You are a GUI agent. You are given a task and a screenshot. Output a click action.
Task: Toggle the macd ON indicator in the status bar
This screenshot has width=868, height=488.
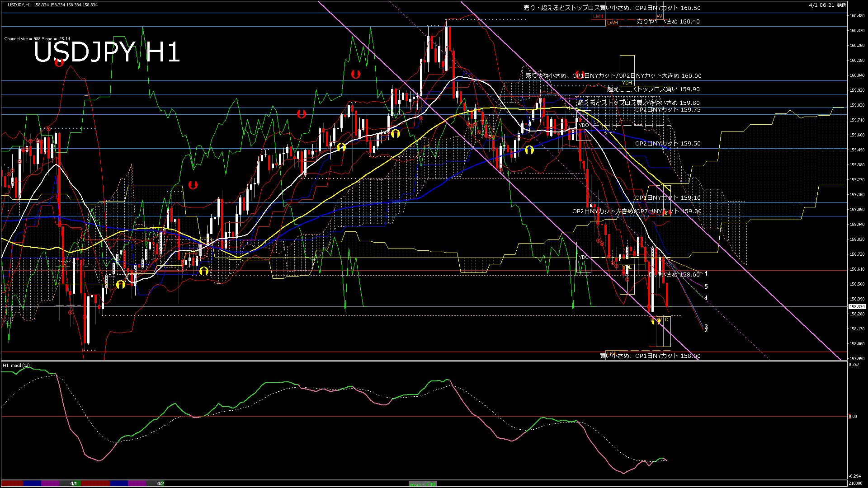[x=423, y=483]
